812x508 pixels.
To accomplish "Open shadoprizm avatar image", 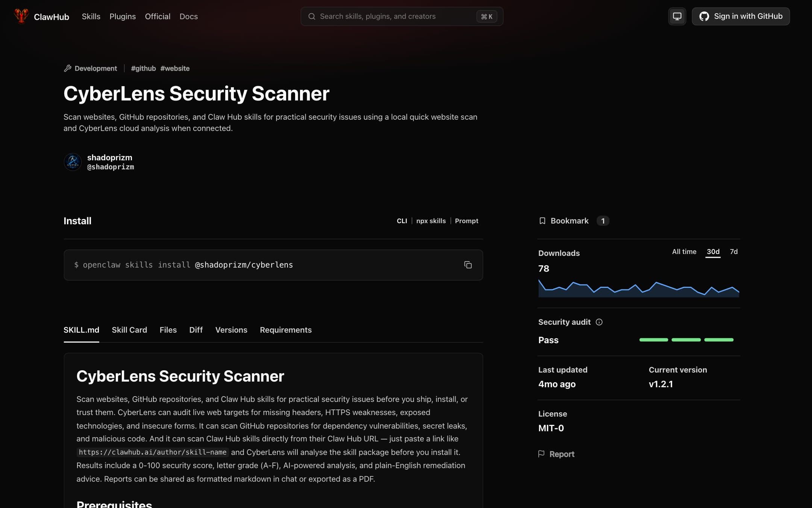I will pos(73,162).
